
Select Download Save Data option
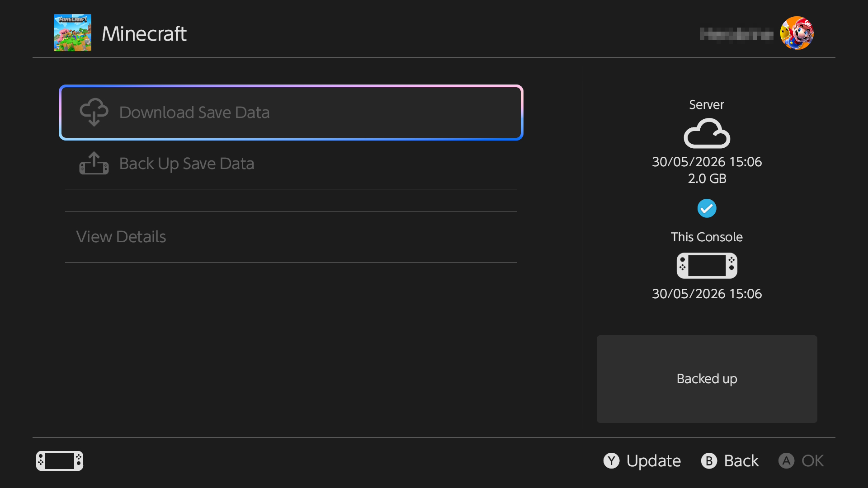coord(291,113)
